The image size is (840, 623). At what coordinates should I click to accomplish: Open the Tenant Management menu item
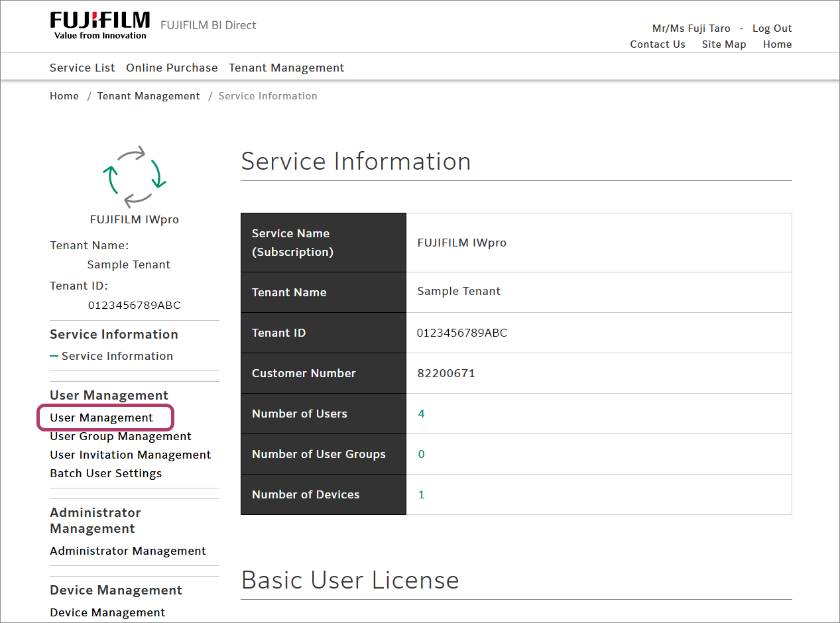click(x=286, y=68)
